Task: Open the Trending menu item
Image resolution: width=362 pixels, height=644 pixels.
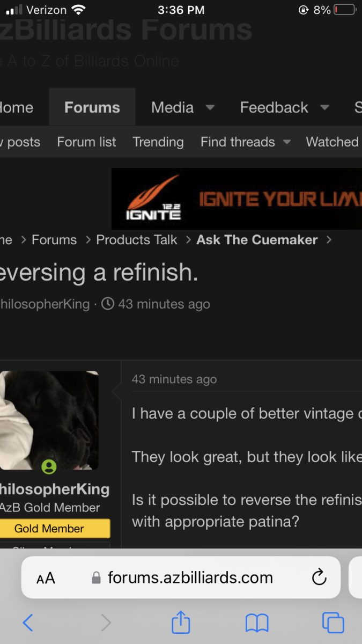Action: pos(158,142)
